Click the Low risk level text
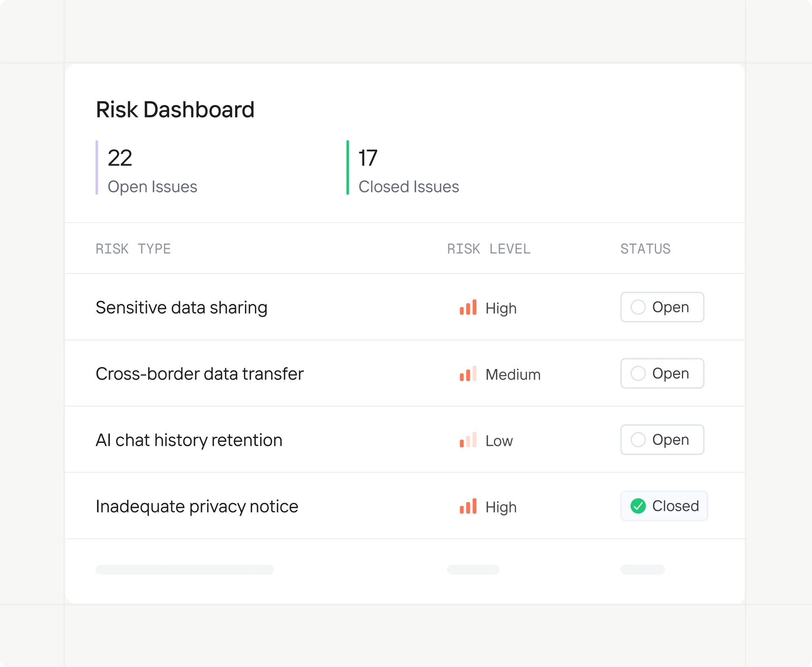 (499, 441)
